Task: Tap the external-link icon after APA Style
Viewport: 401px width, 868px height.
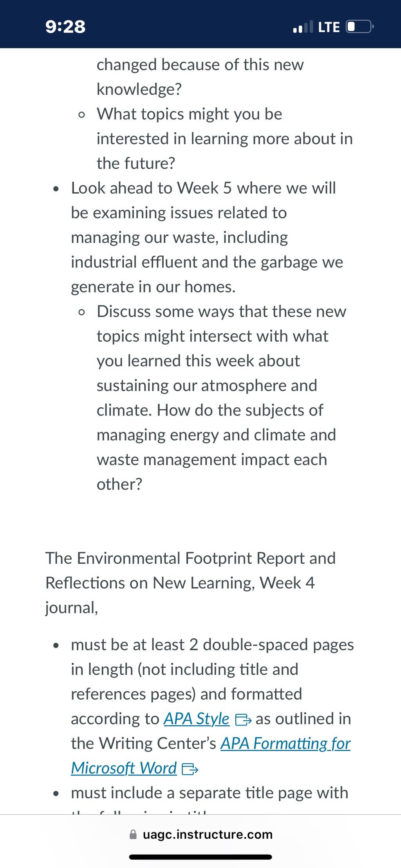Action: [x=243, y=720]
